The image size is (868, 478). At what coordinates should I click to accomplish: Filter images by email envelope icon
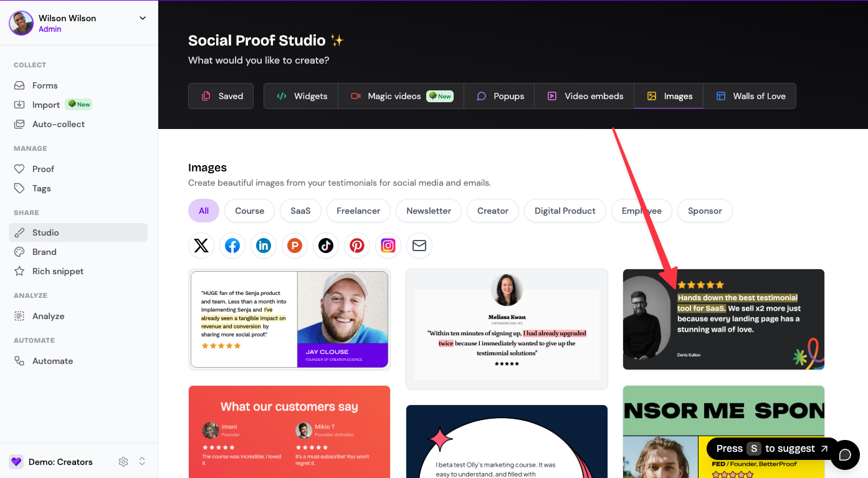419,246
